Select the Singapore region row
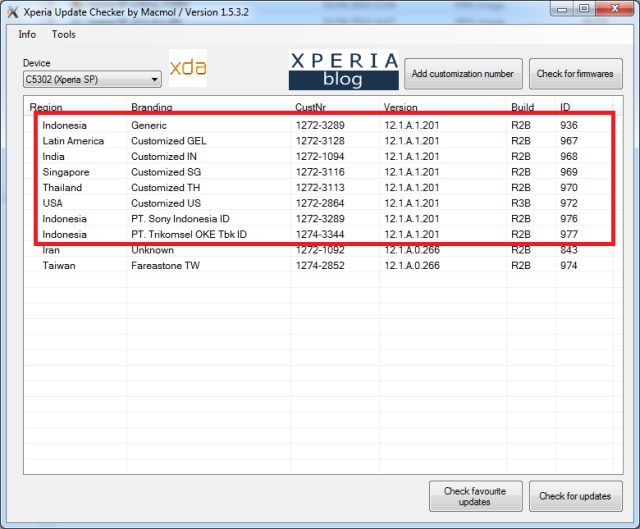This screenshot has height=529, width=640. pyautogui.click(x=320, y=172)
